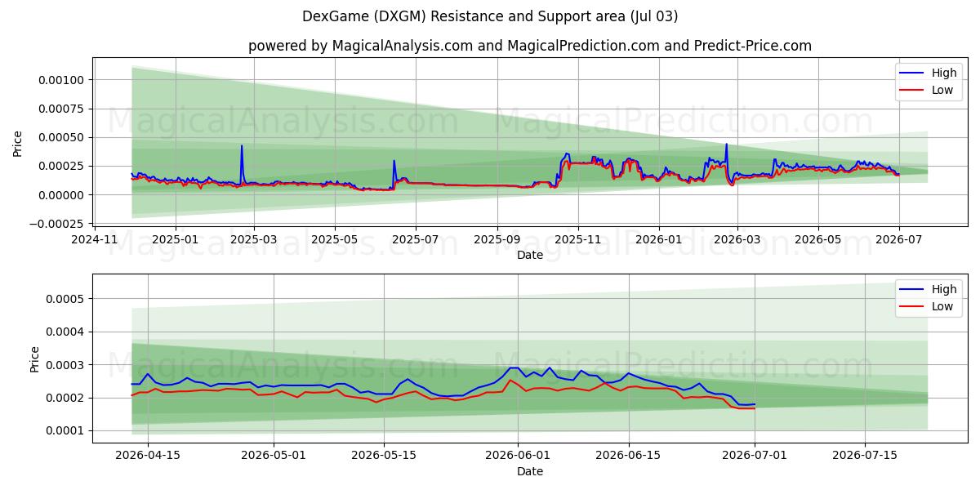Click the bottom chart x-axis label 2026-07-01

pos(755,456)
